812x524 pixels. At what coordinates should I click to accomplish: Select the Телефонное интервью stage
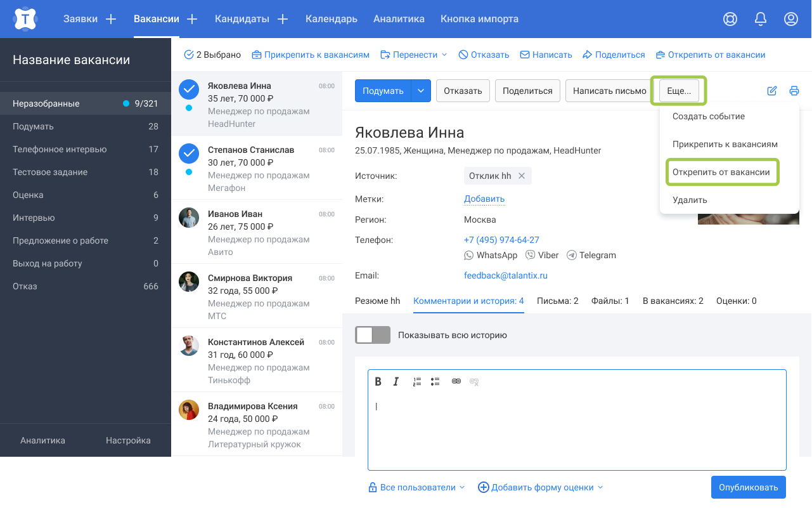86,149
